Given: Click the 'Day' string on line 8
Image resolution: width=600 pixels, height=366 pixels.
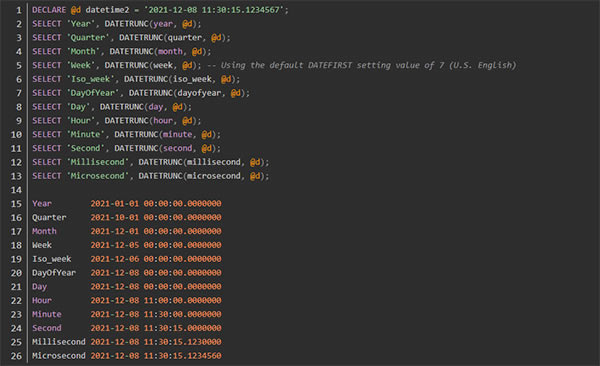Looking at the screenshot, I should 78,106.
